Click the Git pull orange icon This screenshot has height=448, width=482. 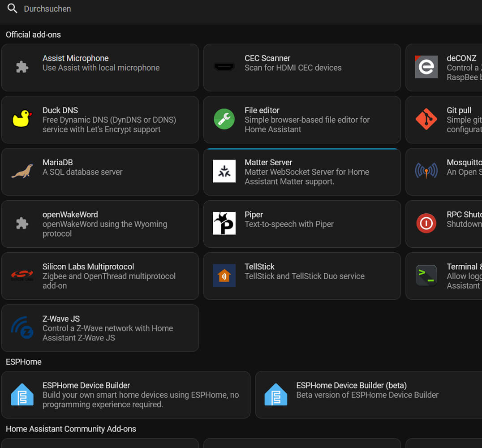426,120
